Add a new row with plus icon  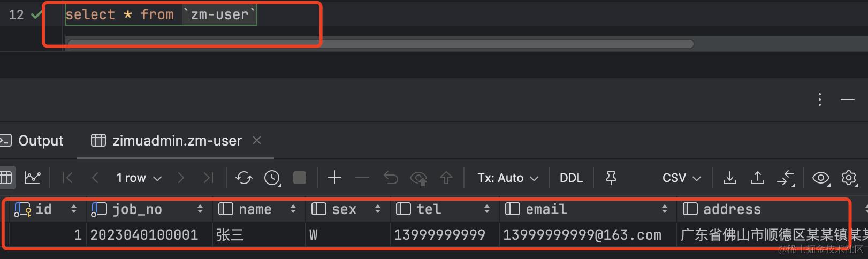tap(334, 178)
